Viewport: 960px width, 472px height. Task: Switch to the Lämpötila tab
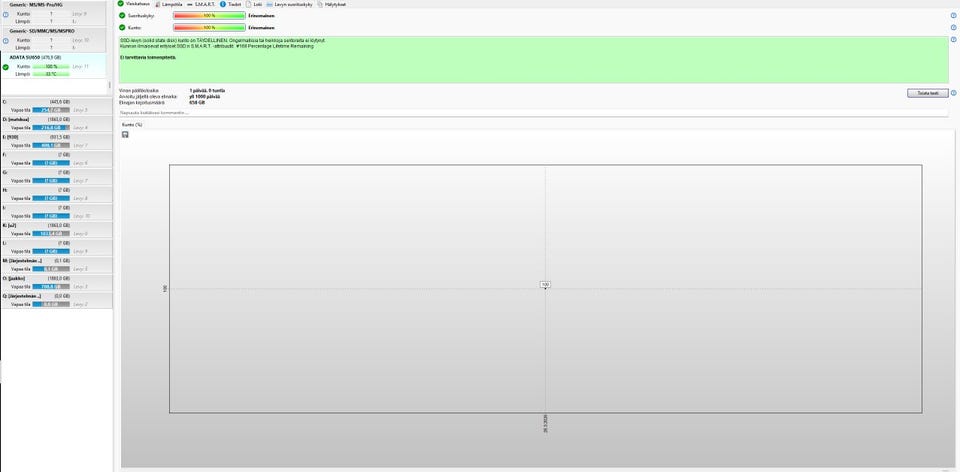click(169, 4)
